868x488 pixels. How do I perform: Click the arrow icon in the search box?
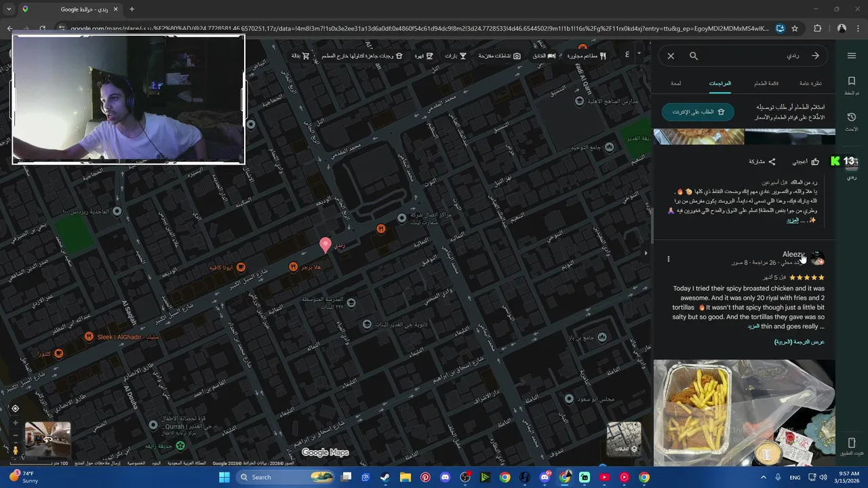click(815, 56)
